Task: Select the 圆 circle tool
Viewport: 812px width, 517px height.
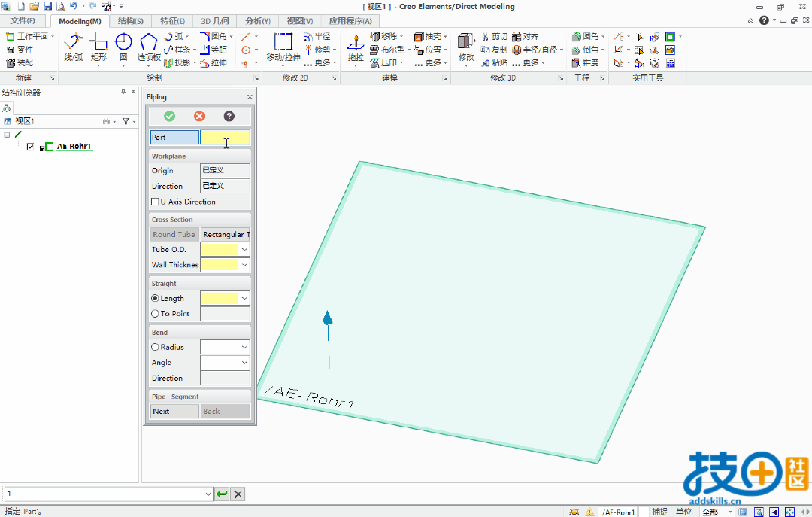Action: (x=123, y=47)
